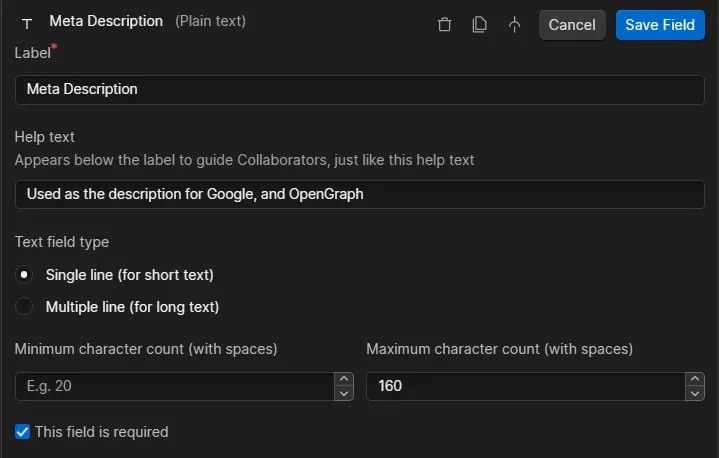
Task: Click into the Help text input box
Action: tap(359, 194)
